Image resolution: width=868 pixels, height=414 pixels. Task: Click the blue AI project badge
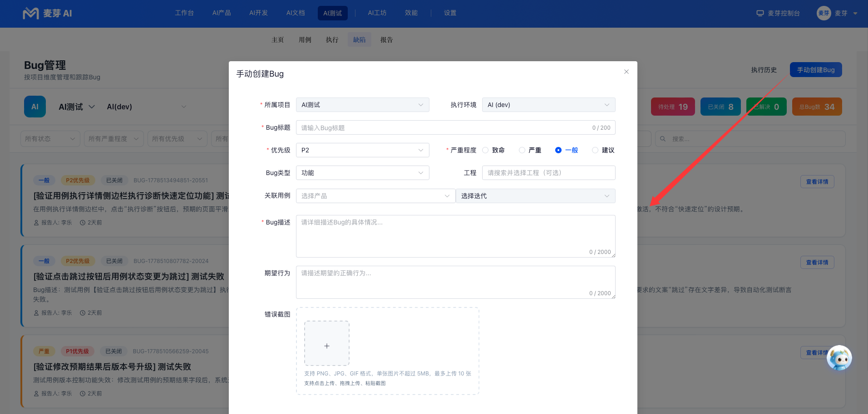click(35, 107)
